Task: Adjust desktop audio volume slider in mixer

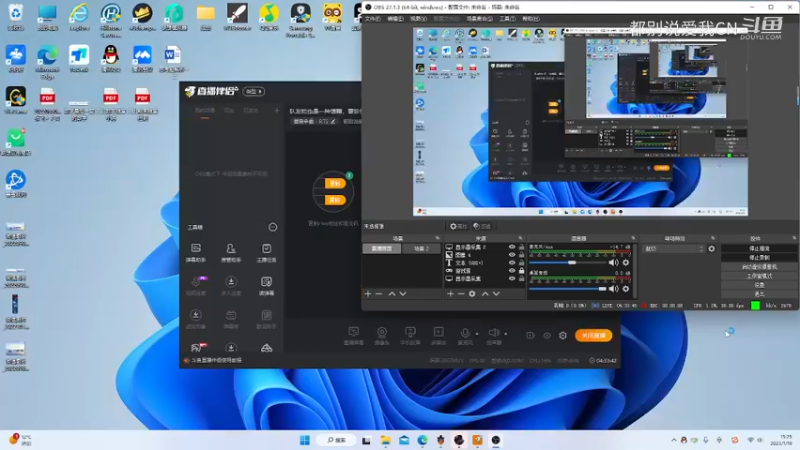Action: (567, 289)
